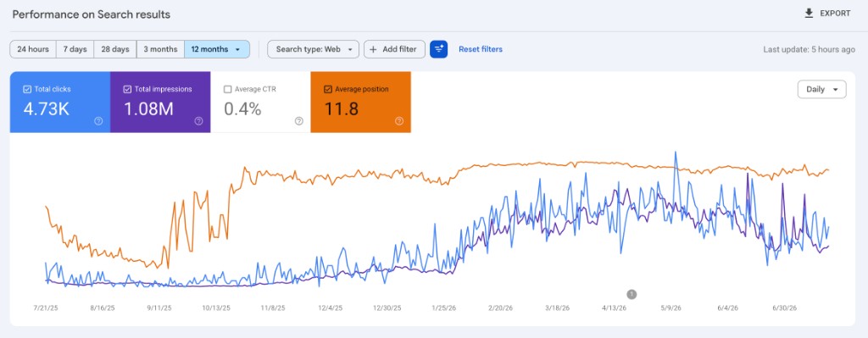Open help icon on Total clicks card

[98, 121]
